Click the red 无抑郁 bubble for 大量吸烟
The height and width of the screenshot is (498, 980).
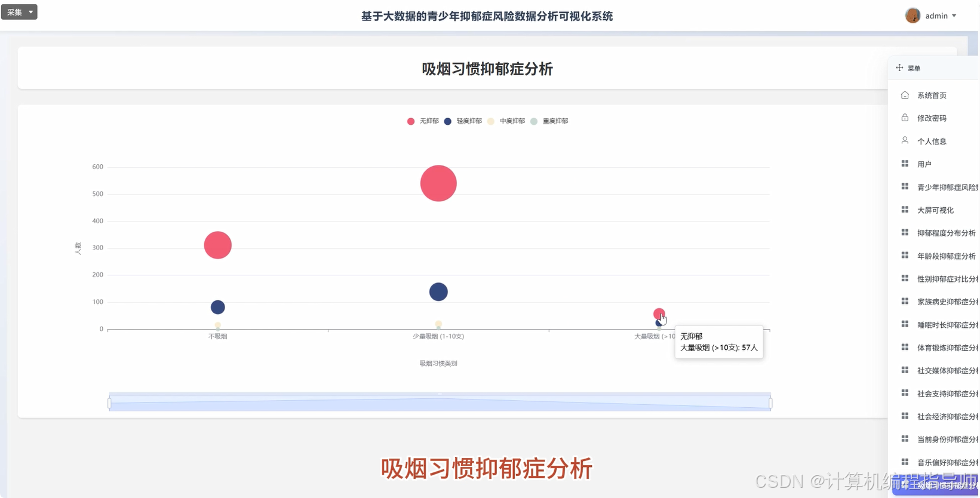[x=659, y=313]
